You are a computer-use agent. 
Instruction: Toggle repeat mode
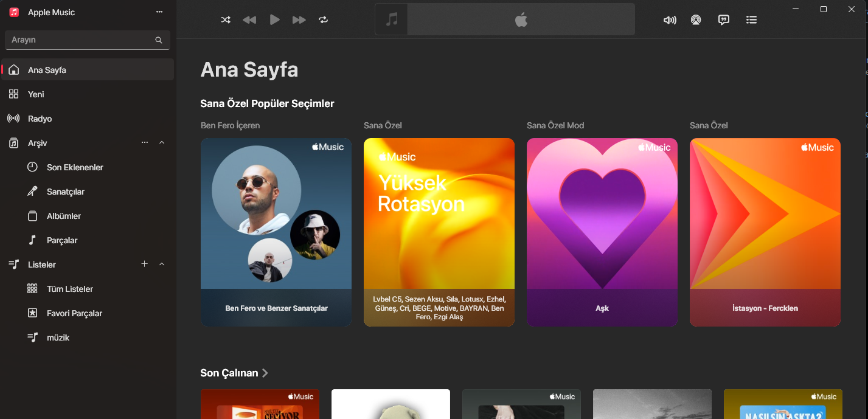click(324, 19)
